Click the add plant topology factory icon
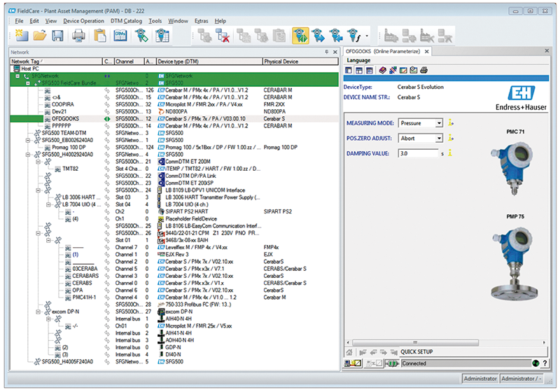The image size is (560, 392). click(391, 35)
